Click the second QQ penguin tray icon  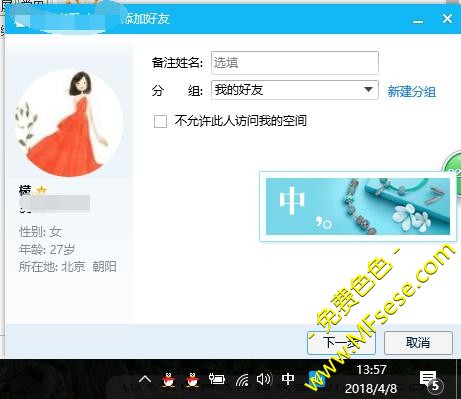192,379
